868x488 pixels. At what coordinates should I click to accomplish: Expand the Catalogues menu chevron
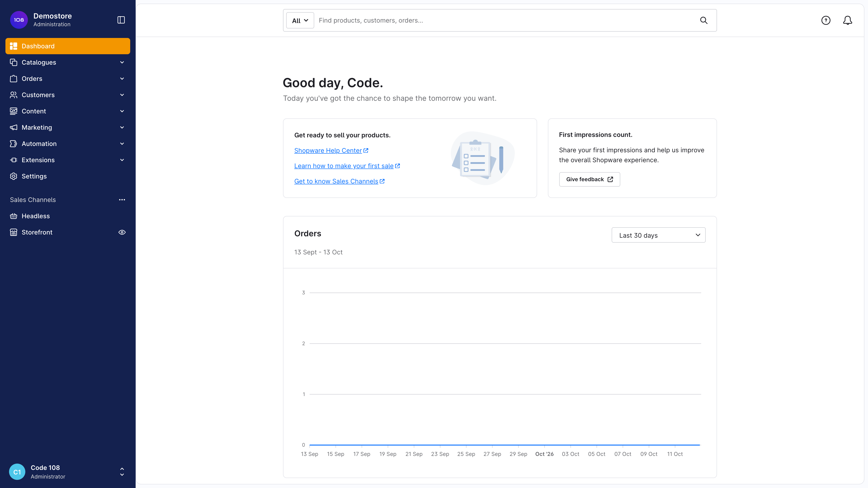[x=122, y=62]
